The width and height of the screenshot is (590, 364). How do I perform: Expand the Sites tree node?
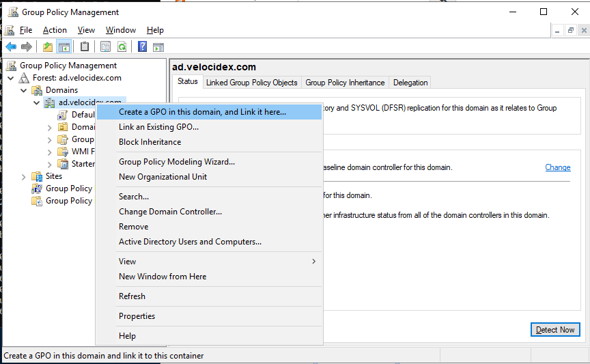coord(24,176)
